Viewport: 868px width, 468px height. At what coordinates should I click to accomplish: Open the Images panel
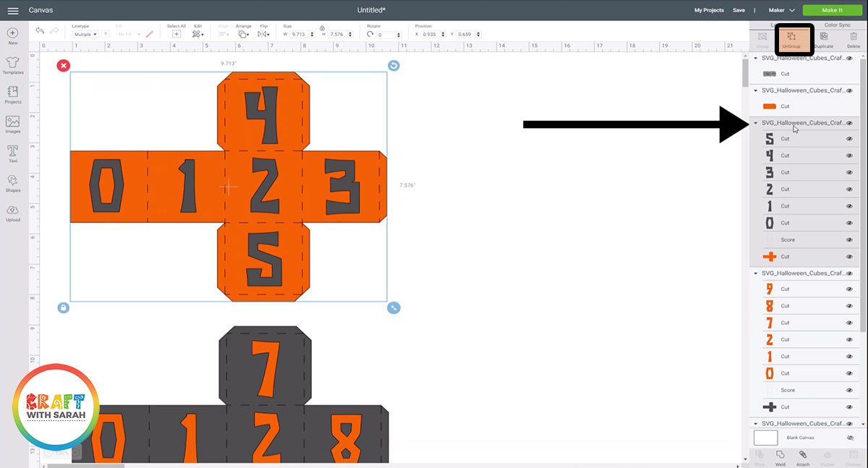click(13, 120)
